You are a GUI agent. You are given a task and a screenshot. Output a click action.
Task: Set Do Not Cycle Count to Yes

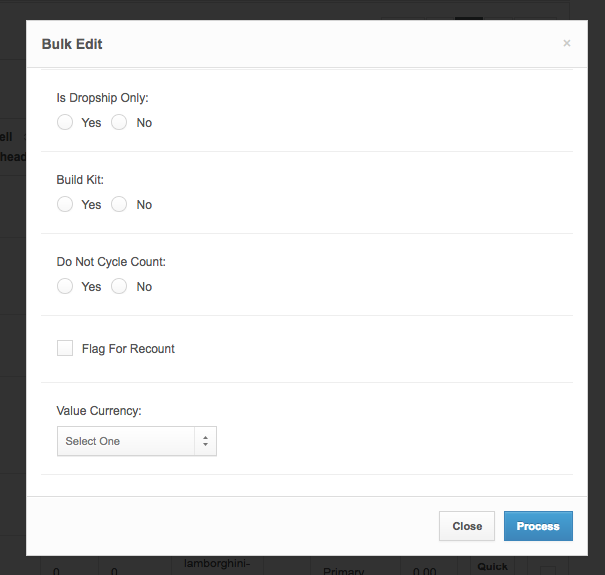point(65,286)
